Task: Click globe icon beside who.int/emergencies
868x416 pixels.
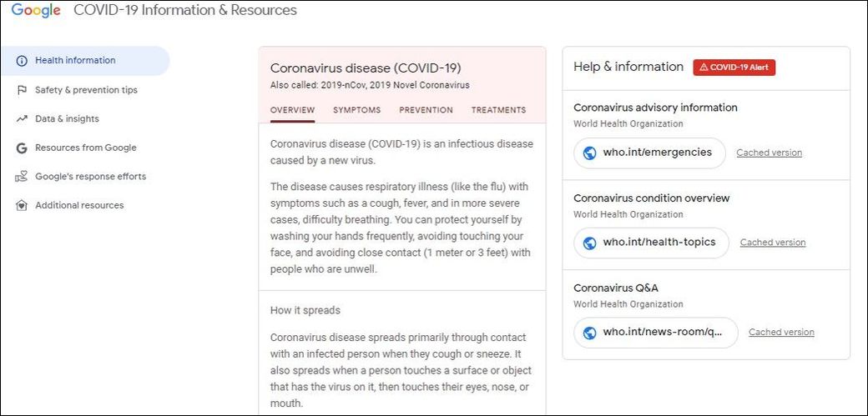Action: coord(590,153)
